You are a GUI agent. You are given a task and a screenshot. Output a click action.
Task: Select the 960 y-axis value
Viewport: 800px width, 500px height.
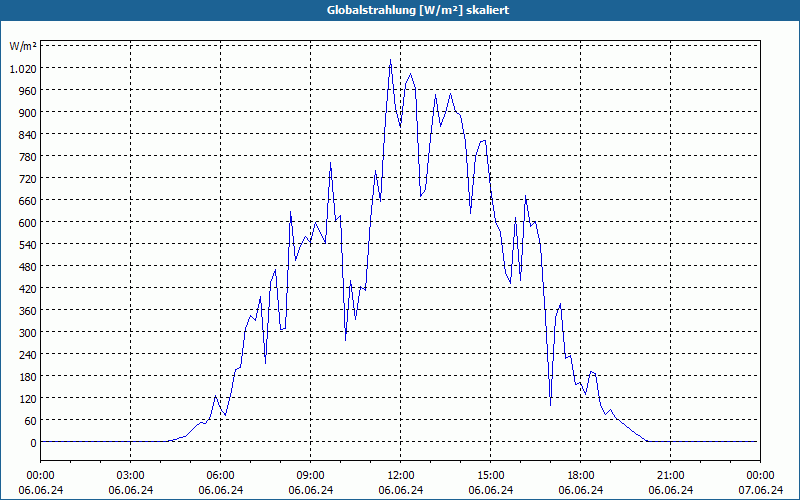(27, 90)
